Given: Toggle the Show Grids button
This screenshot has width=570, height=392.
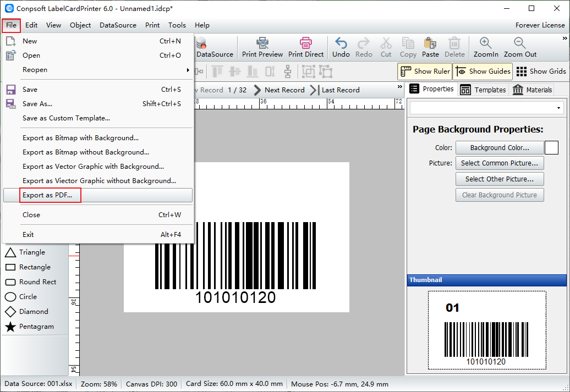Looking at the screenshot, I should coord(541,71).
